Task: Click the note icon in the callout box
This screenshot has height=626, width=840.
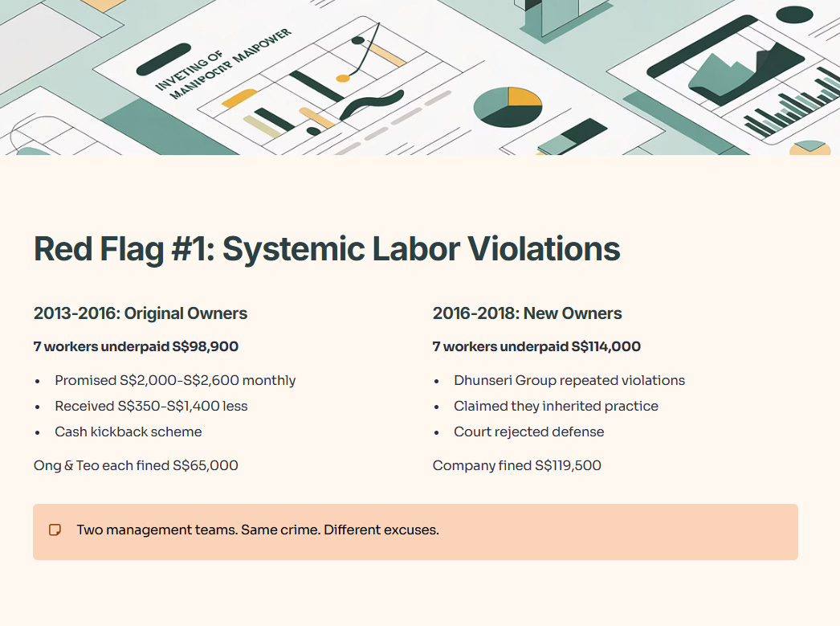Action: click(x=55, y=530)
